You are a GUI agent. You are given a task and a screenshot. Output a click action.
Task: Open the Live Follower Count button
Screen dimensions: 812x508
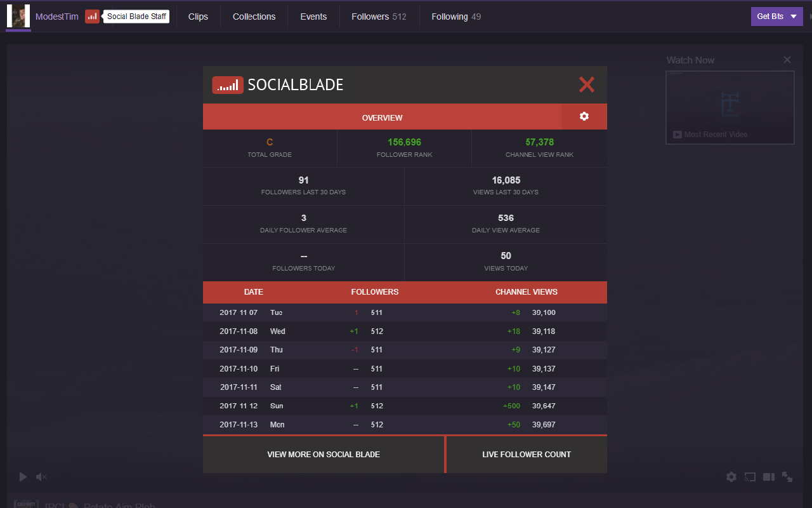[x=527, y=455]
